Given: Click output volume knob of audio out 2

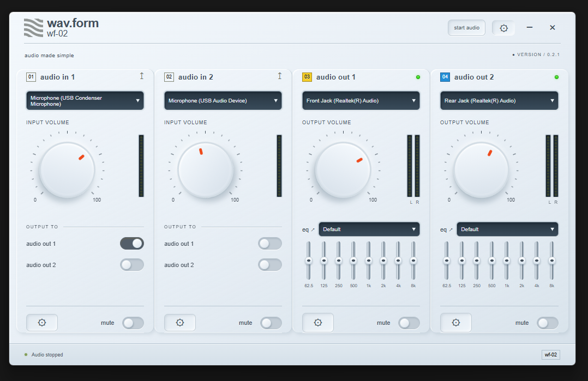Looking at the screenshot, I should (x=481, y=170).
